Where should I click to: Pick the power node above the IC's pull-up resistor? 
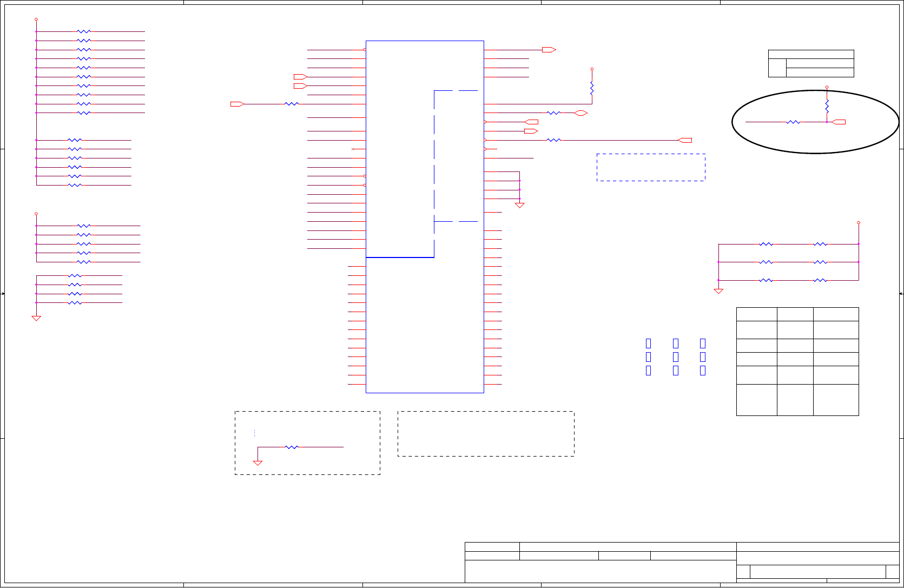[x=592, y=69]
